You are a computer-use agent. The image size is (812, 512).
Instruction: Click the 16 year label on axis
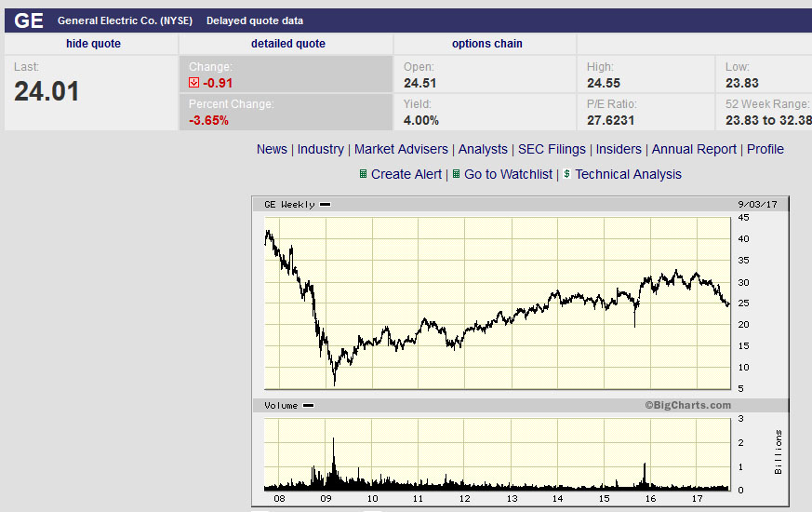[650, 499]
